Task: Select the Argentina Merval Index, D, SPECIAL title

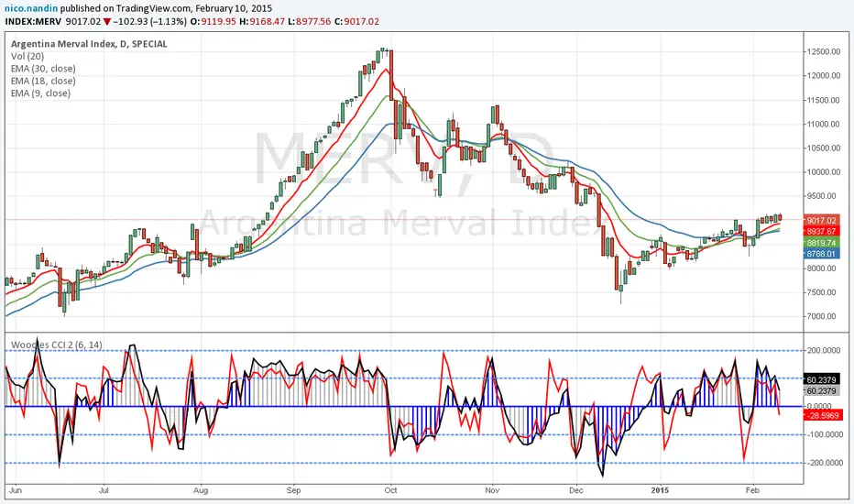Action: tap(89, 44)
